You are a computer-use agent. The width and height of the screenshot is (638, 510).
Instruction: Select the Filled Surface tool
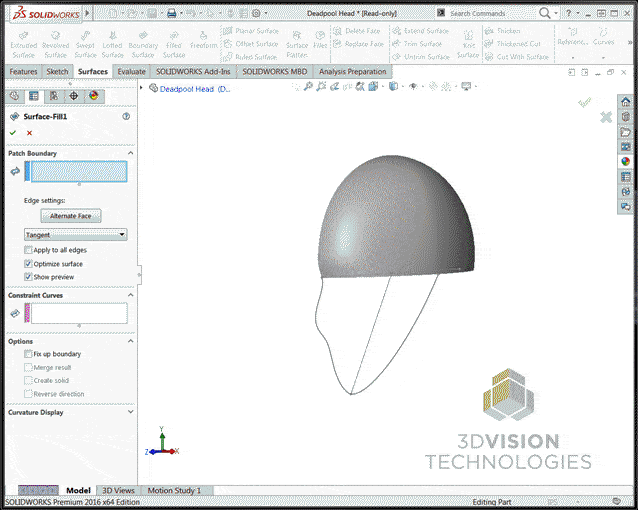(174, 44)
